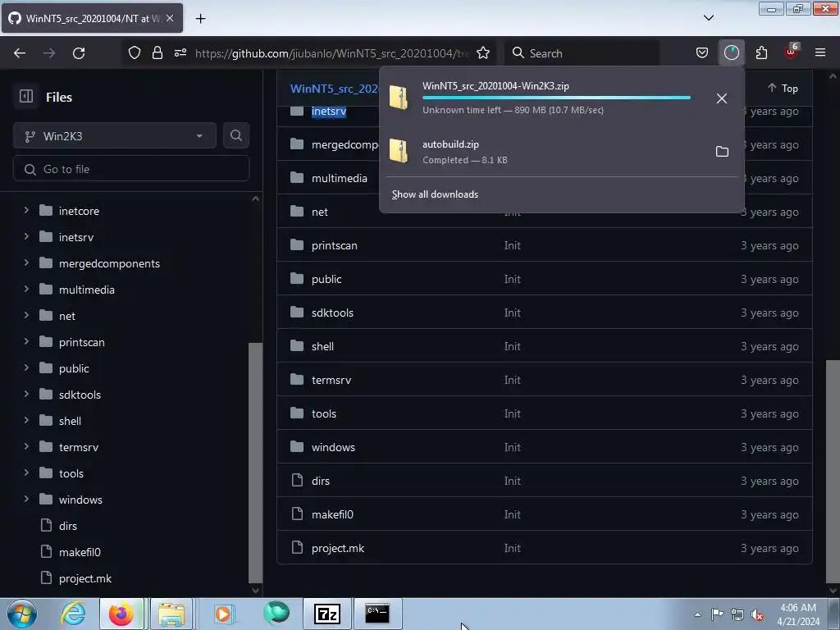Open the makefil0 file in list
840x630 pixels.
click(332, 514)
